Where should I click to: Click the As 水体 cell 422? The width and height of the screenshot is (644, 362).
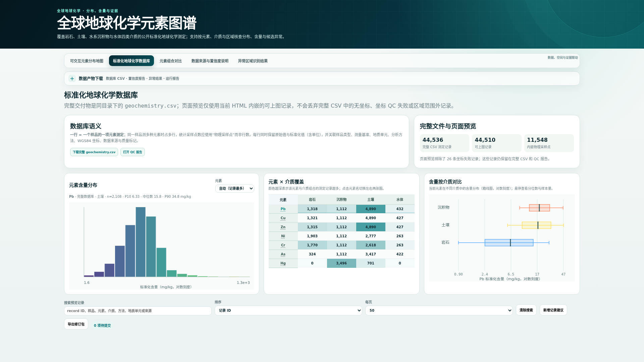coord(400,254)
